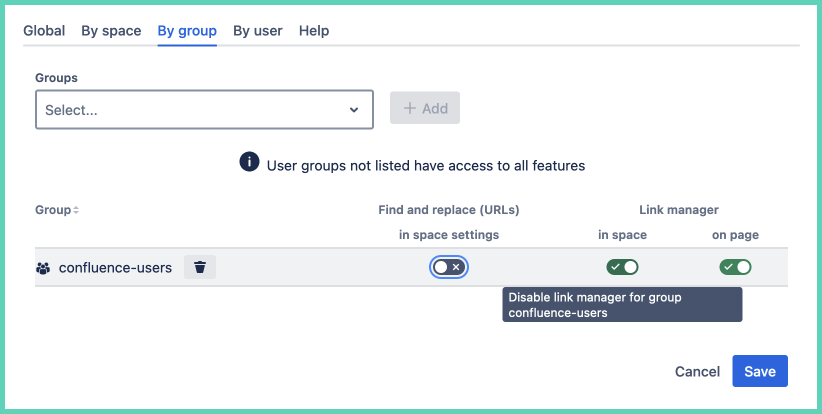Switch to the Global tab
The height and width of the screenshot is (414, 822).
(44, 31)
